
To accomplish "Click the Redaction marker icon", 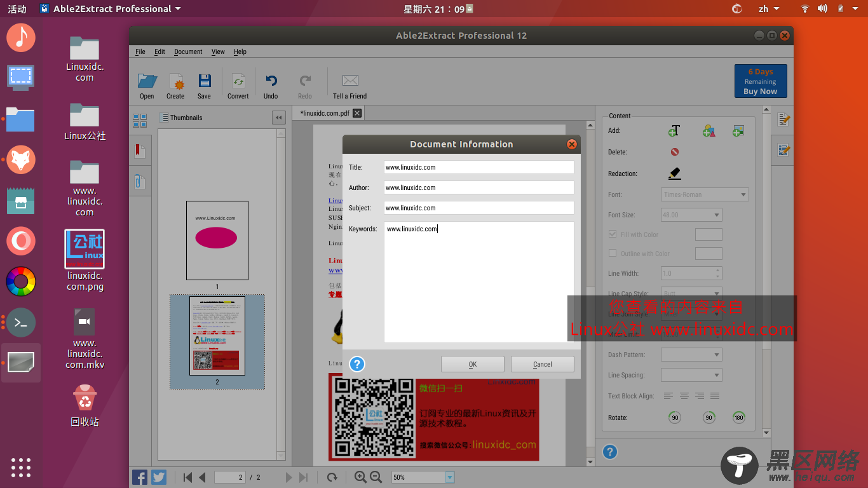I will pyautogui.click(x=674, y=173).
